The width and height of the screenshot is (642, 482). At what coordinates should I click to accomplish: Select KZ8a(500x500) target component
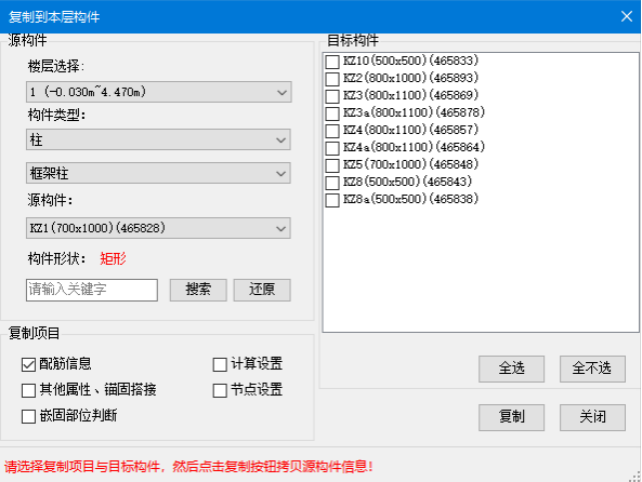(x=332, y=199)
